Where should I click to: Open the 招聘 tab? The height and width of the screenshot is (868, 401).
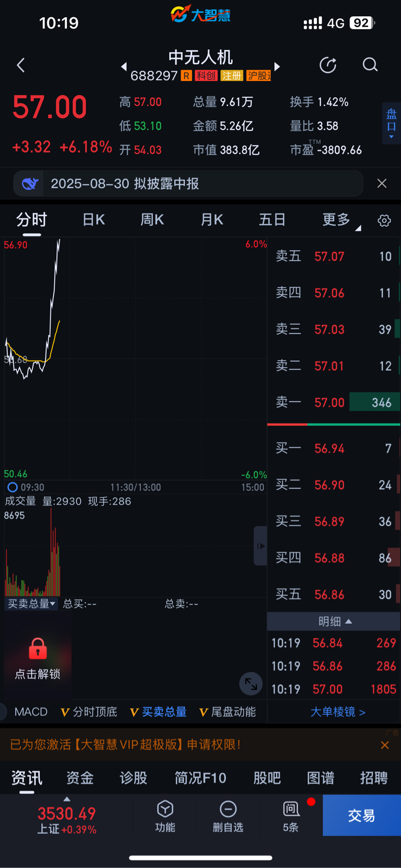click(x=374, y=778)
